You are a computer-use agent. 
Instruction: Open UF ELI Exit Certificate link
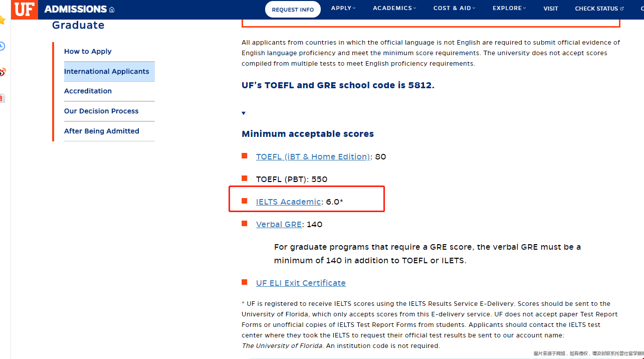pyautogui.click(x=301, y=283)
